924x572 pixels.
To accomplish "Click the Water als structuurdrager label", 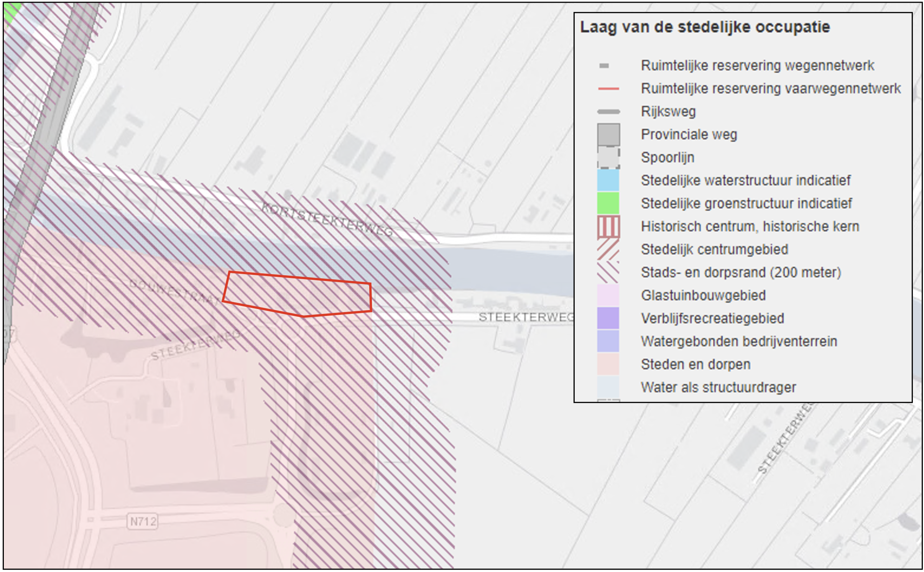I will click(718, 387).
